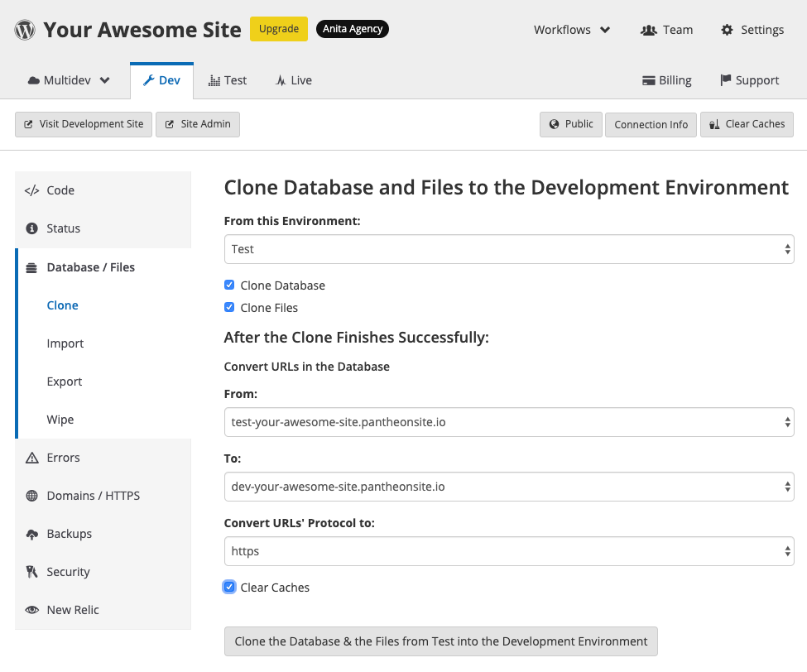Screen dimensions: 807x672
Task: Uncheck the Clone Database checkbox
Action: 228,284
